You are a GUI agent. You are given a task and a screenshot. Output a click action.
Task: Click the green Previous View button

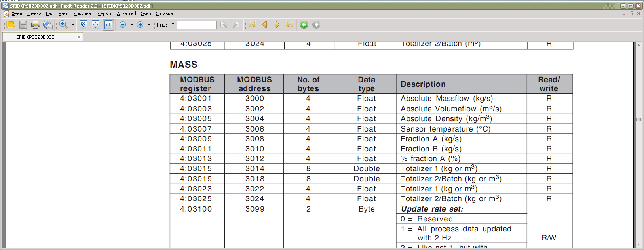tap(304, 25)
